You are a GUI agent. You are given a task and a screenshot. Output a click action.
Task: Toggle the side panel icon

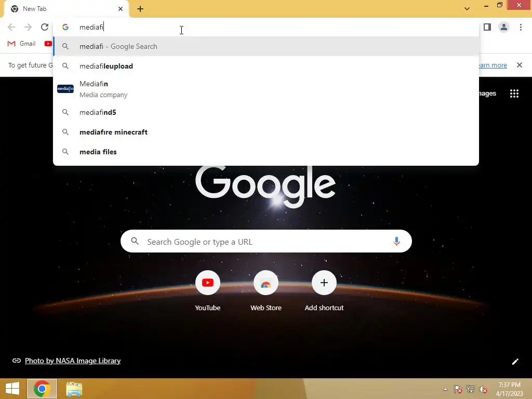pyautogui.click(x=487, y=27)
